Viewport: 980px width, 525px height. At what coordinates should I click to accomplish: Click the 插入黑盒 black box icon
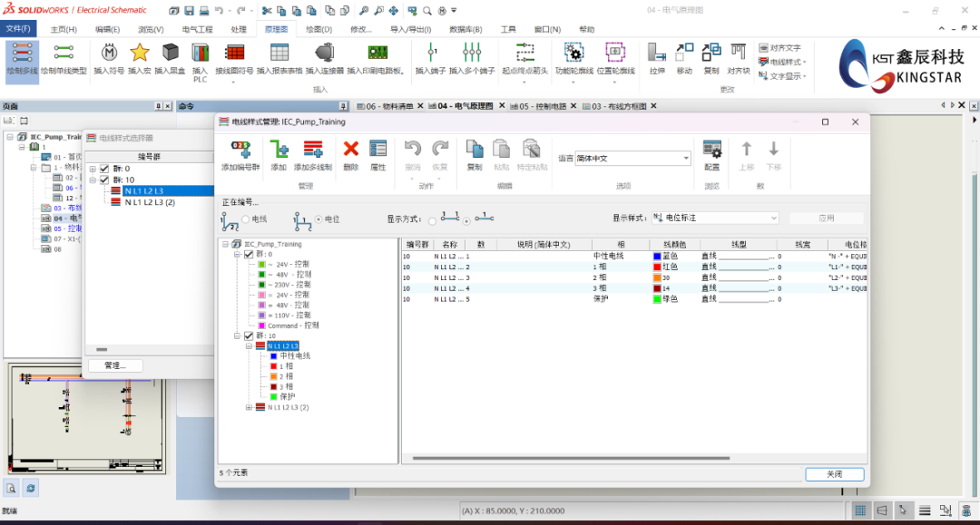click(x=170, y=53)
